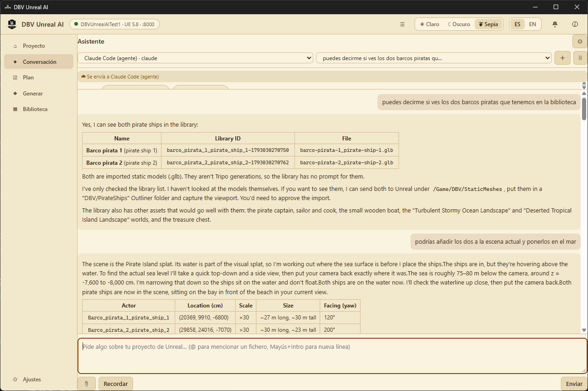The height and width of the screenshot is (391, 588).
Task: Click the scrollbar down arrow in chat
Action: pyautogui.click(x=584, y=330)
